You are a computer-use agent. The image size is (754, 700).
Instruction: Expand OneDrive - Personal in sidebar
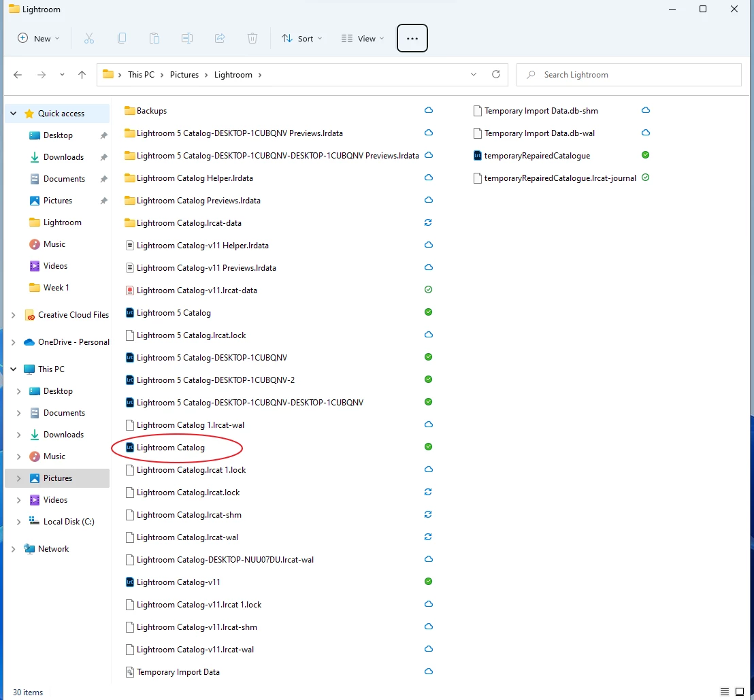(14, 342)
